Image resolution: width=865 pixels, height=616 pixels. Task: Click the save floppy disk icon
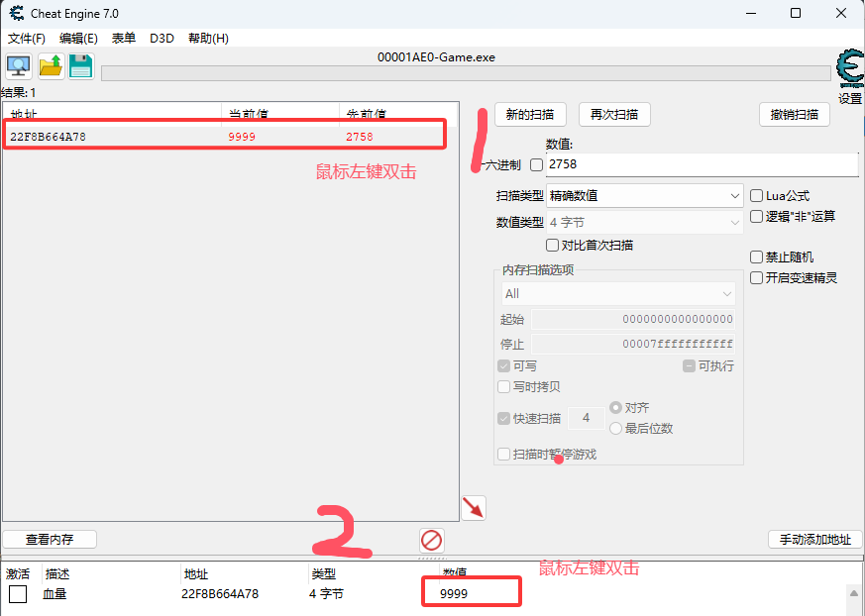click(81, 66)
